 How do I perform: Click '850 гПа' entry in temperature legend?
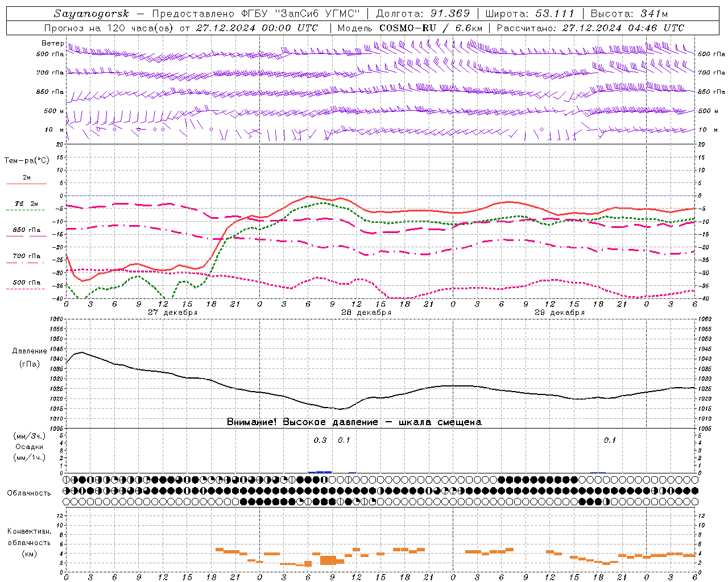tap(27, 230)
